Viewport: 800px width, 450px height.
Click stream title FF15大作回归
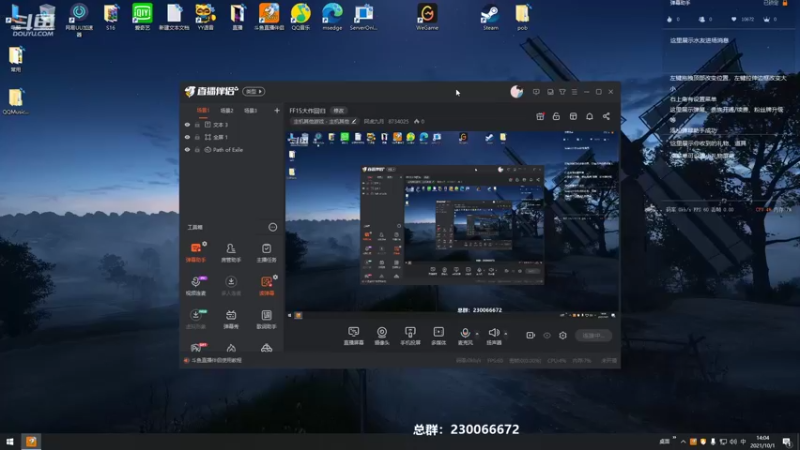coord(307,111)
